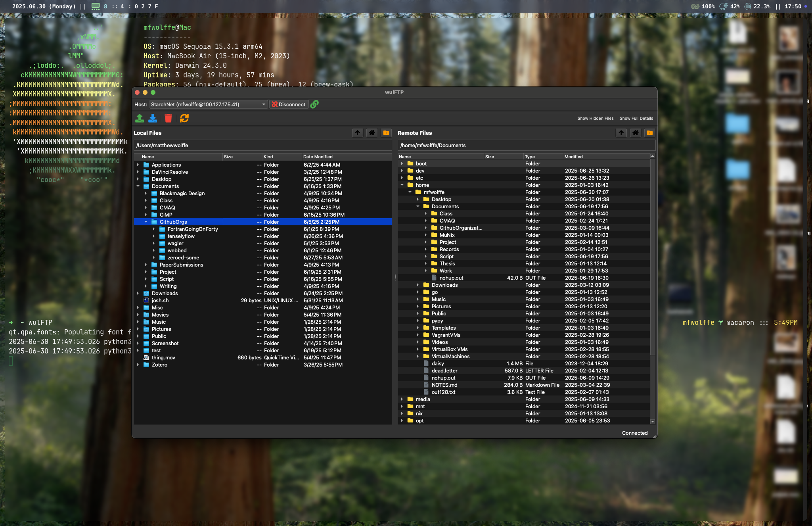Click the josh.sh script file icon

click(x=146, y=300)
